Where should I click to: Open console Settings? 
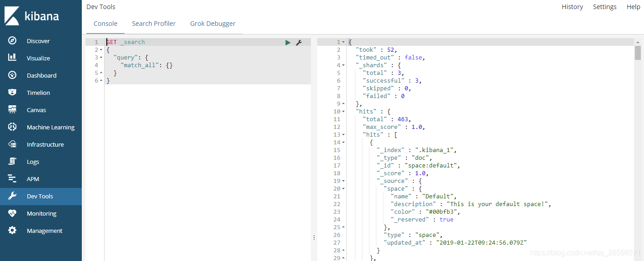coord(605,7)
